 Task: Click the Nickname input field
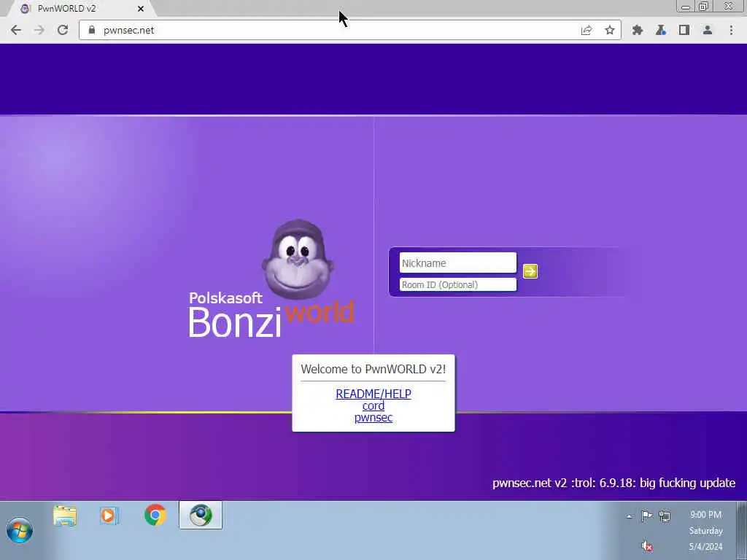coord(458,262)
